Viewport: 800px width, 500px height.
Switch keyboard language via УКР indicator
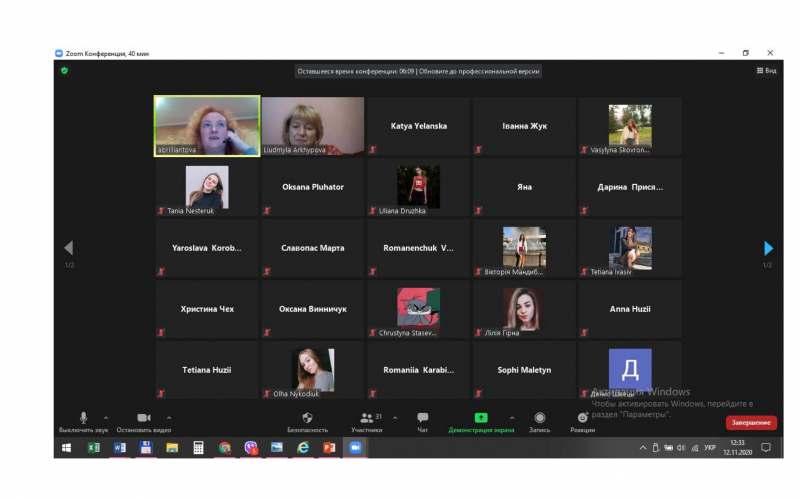click(x=710, y=448)
